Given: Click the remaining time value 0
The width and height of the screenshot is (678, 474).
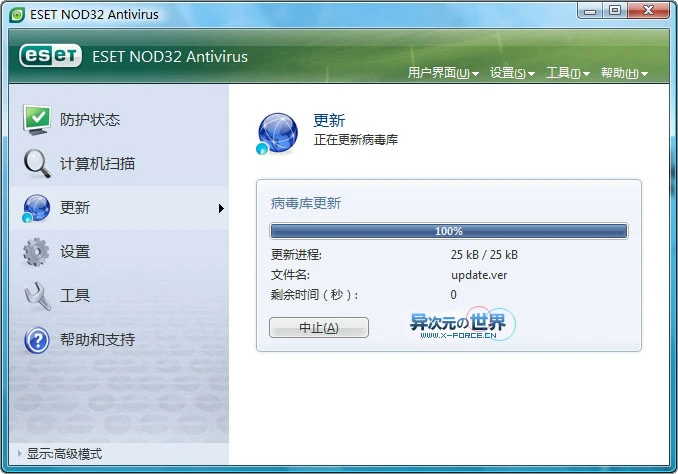Looking at the screenshot, I should [x=453, y=295].
